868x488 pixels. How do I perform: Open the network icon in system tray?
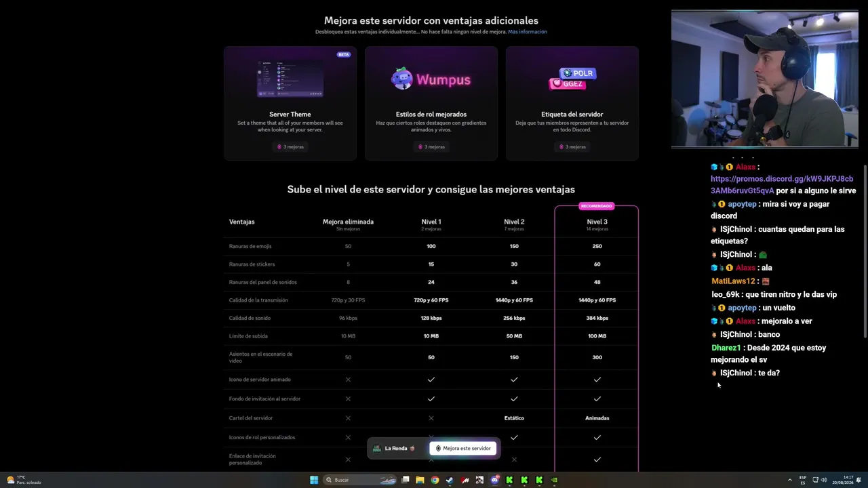(815, 480)
